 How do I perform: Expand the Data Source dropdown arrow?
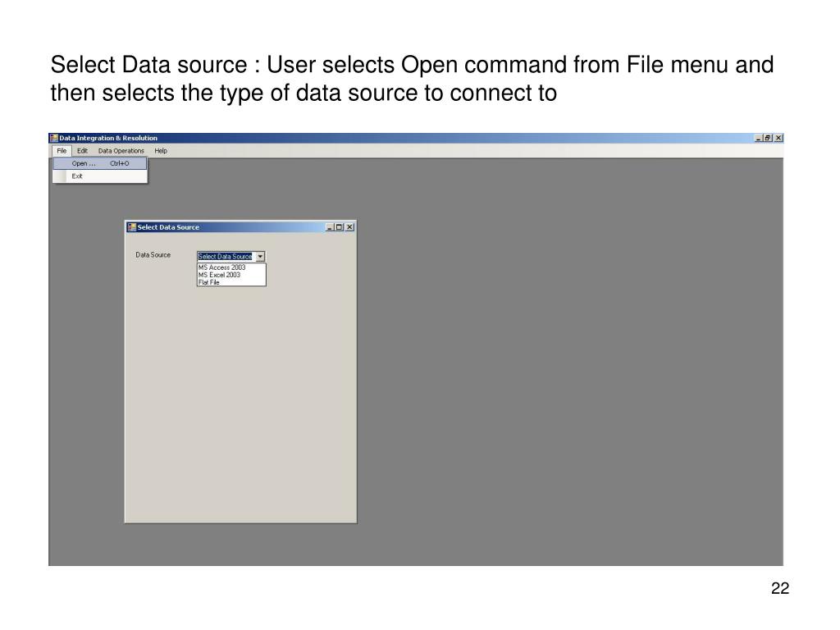pyautogui.click(x=260, y=257)
